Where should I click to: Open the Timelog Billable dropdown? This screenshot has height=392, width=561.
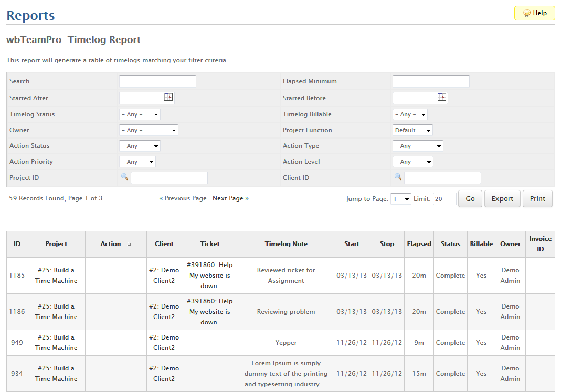[410, 114]
